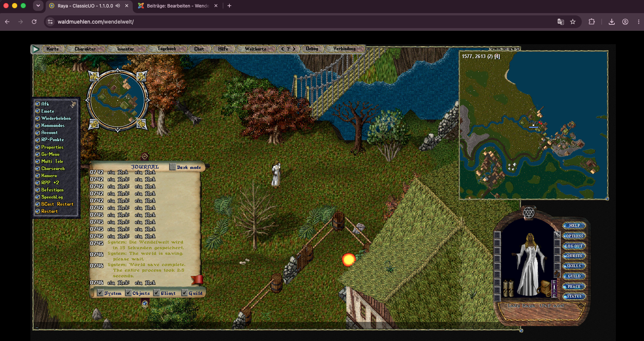Screen dimensions: 644x341
Task: Toggle the System journal filter
Action: (x=100, y=293)
